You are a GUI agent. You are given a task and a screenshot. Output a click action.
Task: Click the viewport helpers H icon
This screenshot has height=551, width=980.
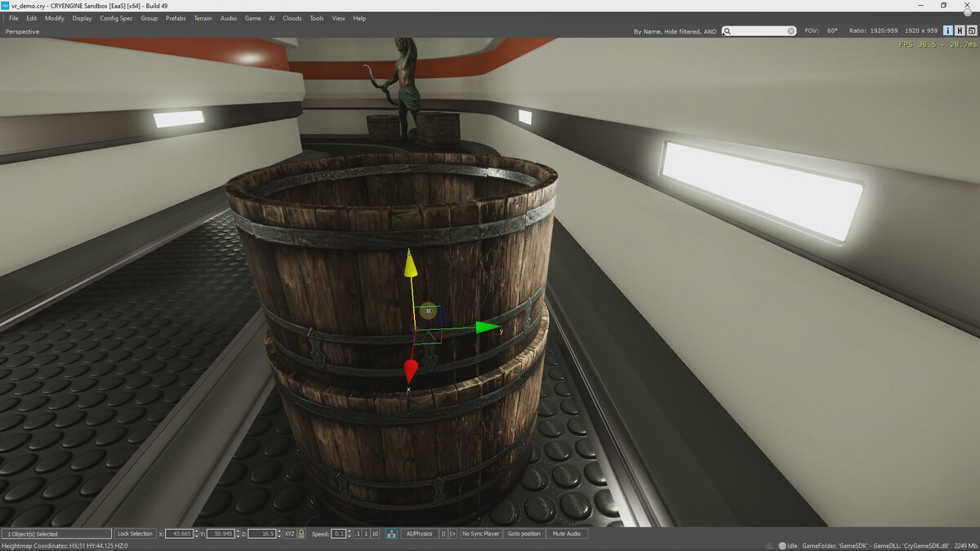click(x=960, y=31)
